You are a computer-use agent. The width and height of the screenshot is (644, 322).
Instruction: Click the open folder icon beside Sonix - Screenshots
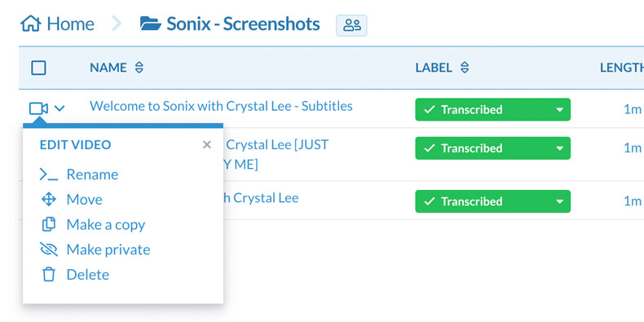150,24
